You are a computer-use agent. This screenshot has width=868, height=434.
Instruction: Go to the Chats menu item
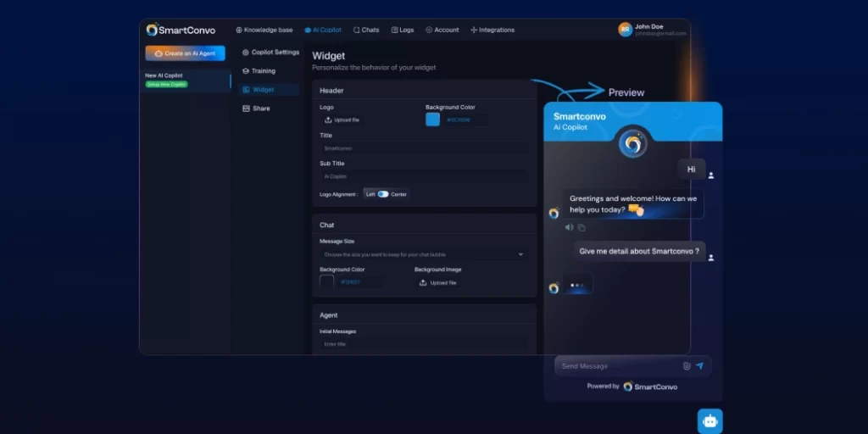(366, 30)
